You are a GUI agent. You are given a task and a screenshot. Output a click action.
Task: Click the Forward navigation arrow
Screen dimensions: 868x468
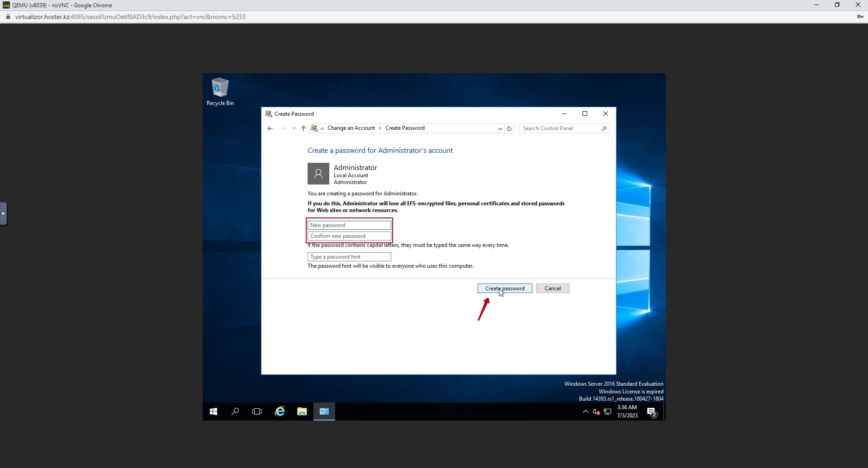click(x=283, y=128)
